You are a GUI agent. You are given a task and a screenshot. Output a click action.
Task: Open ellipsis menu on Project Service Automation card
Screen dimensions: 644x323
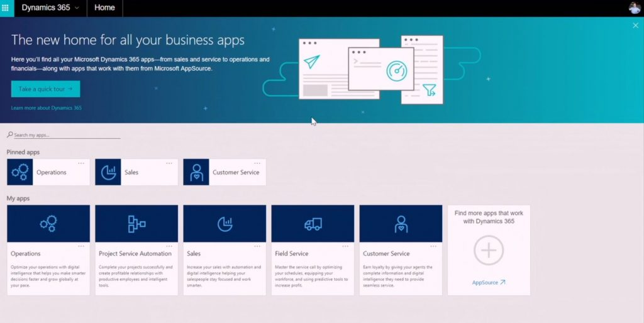(169, 246)
